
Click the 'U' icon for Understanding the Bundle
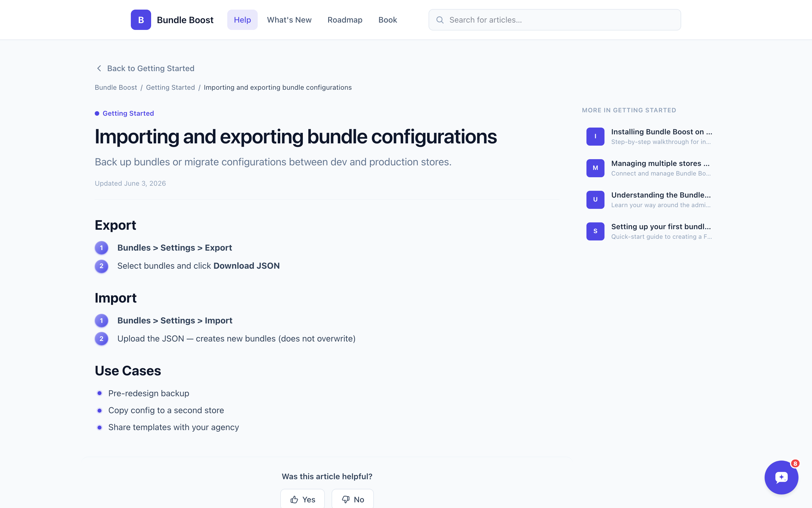[x=595, y=200]
